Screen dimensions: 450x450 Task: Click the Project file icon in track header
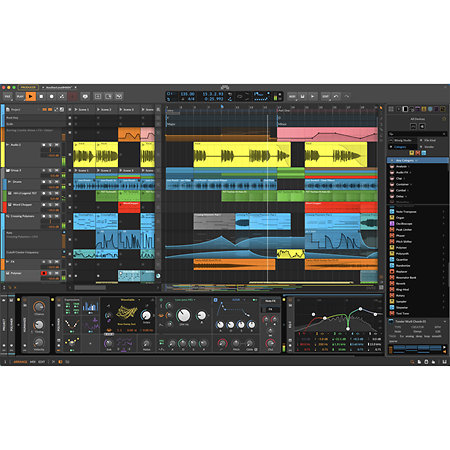[8, 109]
